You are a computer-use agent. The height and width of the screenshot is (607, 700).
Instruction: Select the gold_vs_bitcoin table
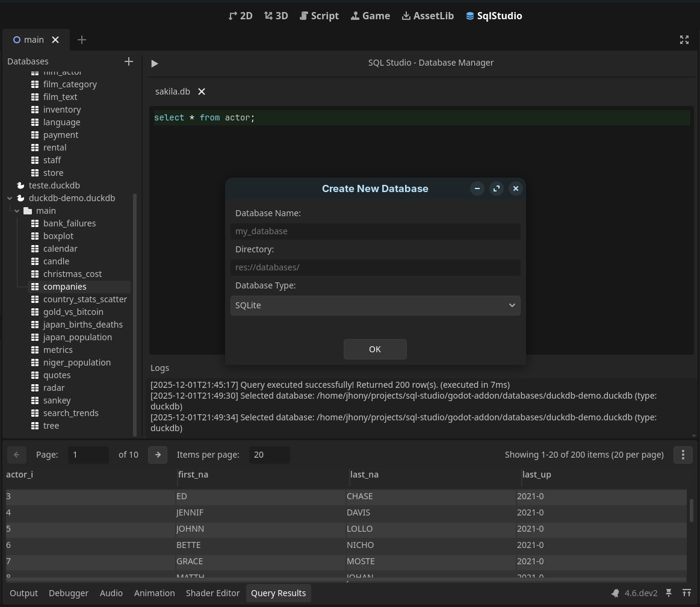tap(73, 312)
